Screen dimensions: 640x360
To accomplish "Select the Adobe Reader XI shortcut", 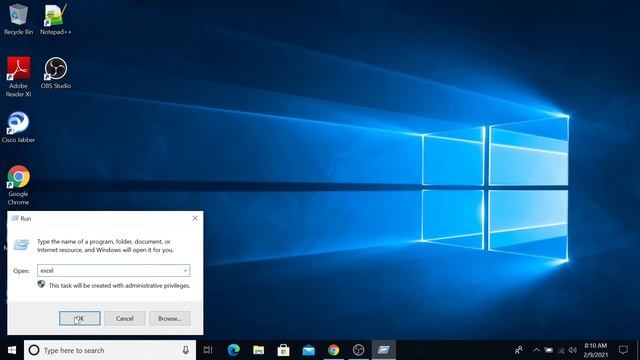I will point(18,77).
